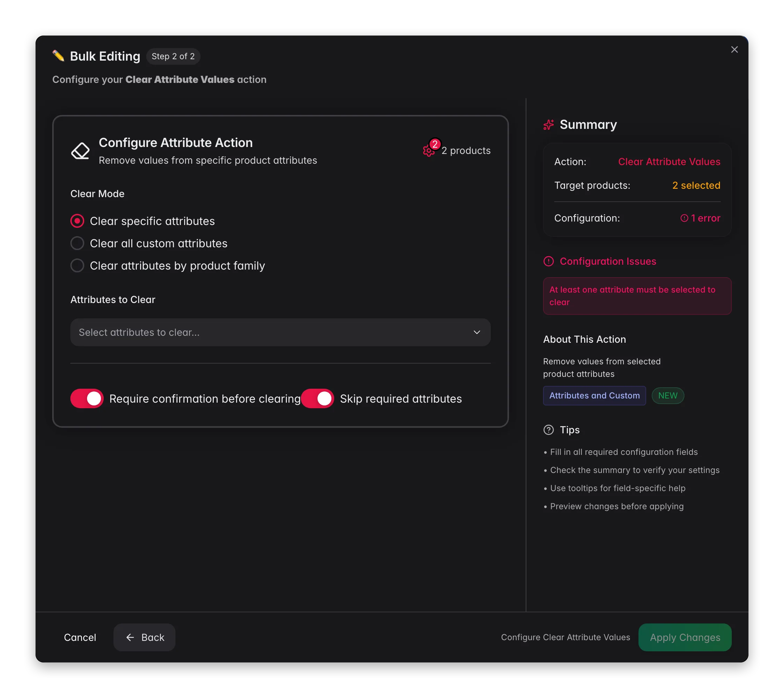784x698 pixels.
Task: Click the dropdown chevron in Attributes to Clear
Action: (x=477, y=332)
